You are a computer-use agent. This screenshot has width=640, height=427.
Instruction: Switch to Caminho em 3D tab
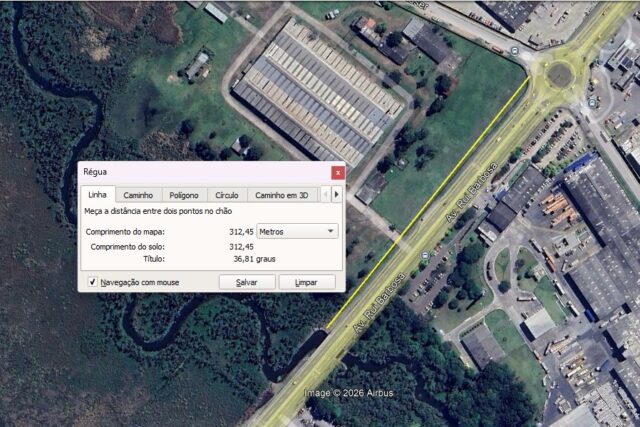[282, 195]
